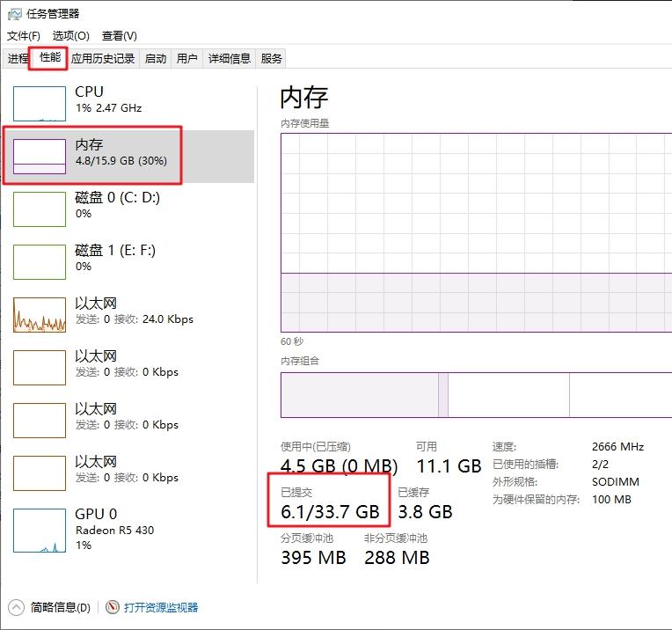Screen dimensions: 672x630
Task: Click the 分页缓冲池 label
Action: [x=307, y=538]
